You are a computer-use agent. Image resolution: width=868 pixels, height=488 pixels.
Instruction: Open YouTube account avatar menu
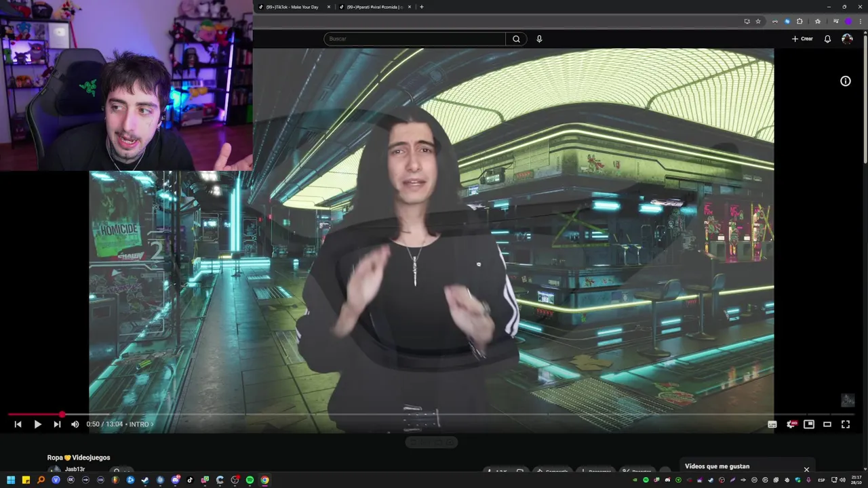tap(847, 39)
